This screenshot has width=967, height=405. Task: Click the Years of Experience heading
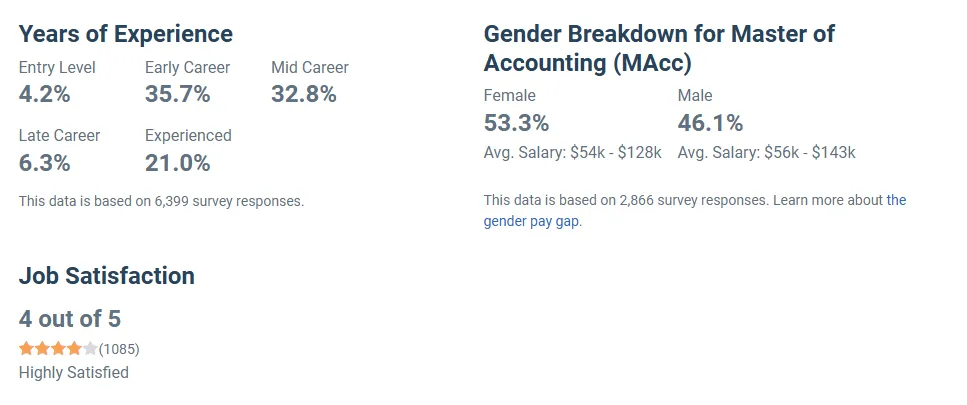click(x=126, y=34)
